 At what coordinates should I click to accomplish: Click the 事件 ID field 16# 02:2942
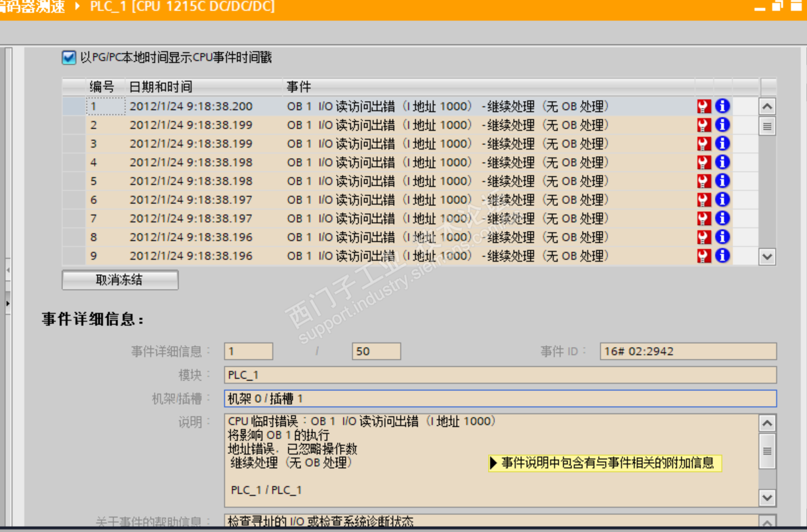click(688, 351)
